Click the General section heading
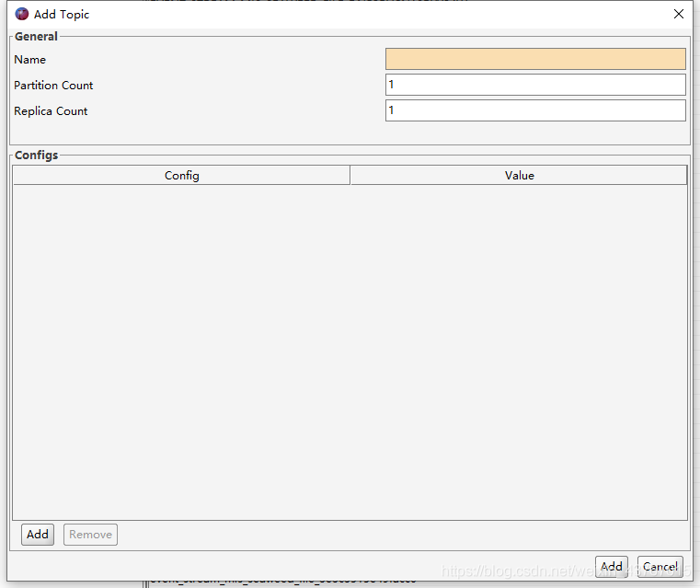This screenshot has width=700, height=588. [36, 37]
